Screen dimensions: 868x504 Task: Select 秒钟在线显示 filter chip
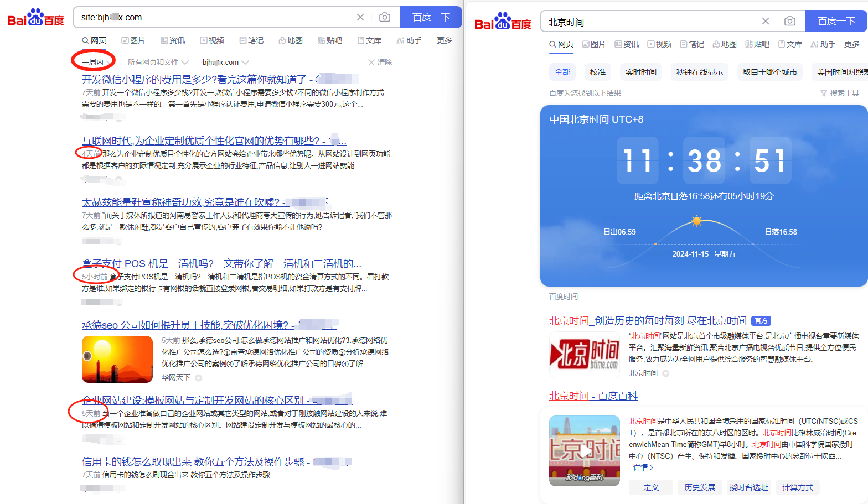[x=700, y=72]
